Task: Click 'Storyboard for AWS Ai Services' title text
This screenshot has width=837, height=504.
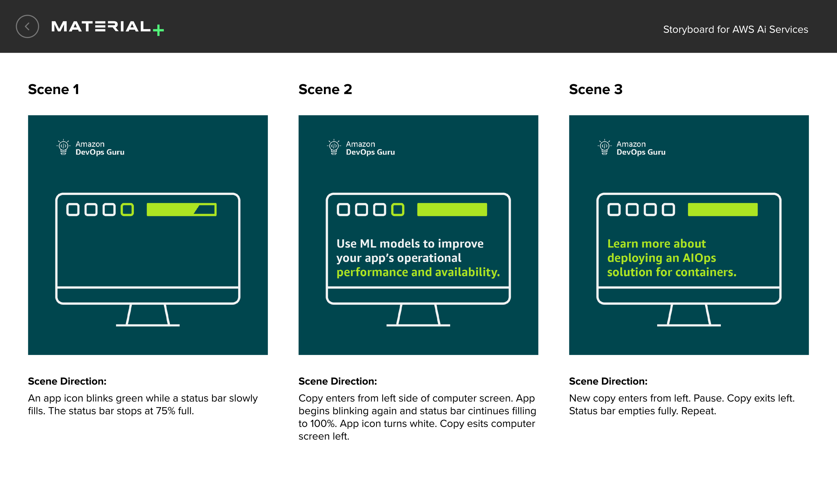Action: coord(735,30)
